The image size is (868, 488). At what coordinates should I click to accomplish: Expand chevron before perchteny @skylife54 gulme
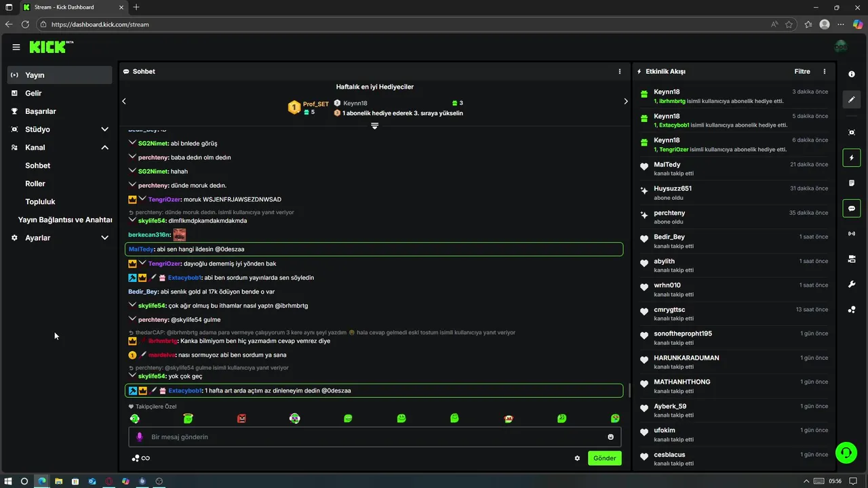[x=132, y=319]
